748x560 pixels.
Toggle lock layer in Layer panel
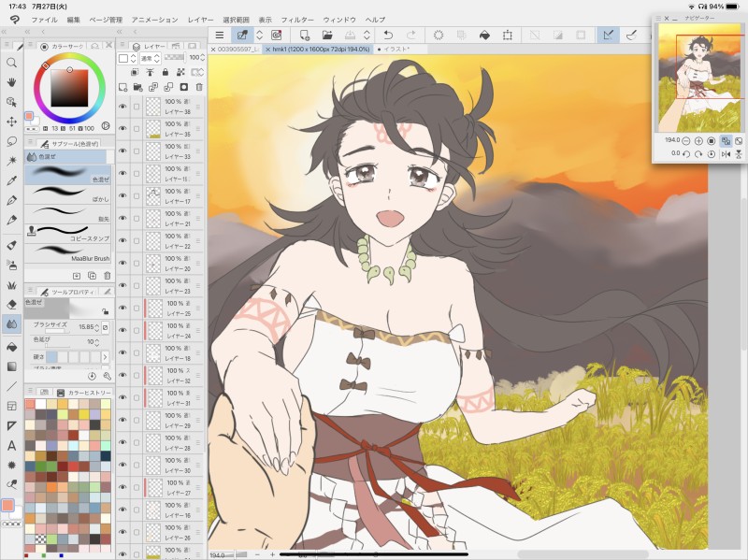pyautogui.click(x=165, y=72)
